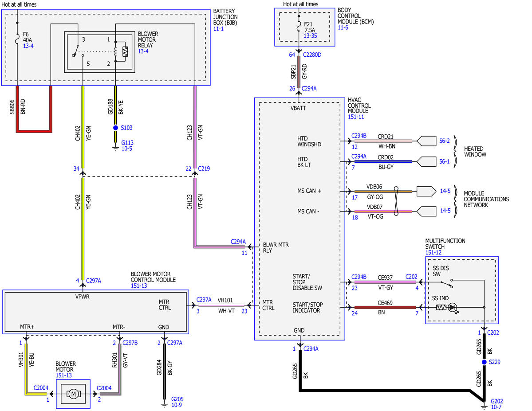532x411 pixels.
Task: Click the C2280D connector label
Action: pos(312,55)
